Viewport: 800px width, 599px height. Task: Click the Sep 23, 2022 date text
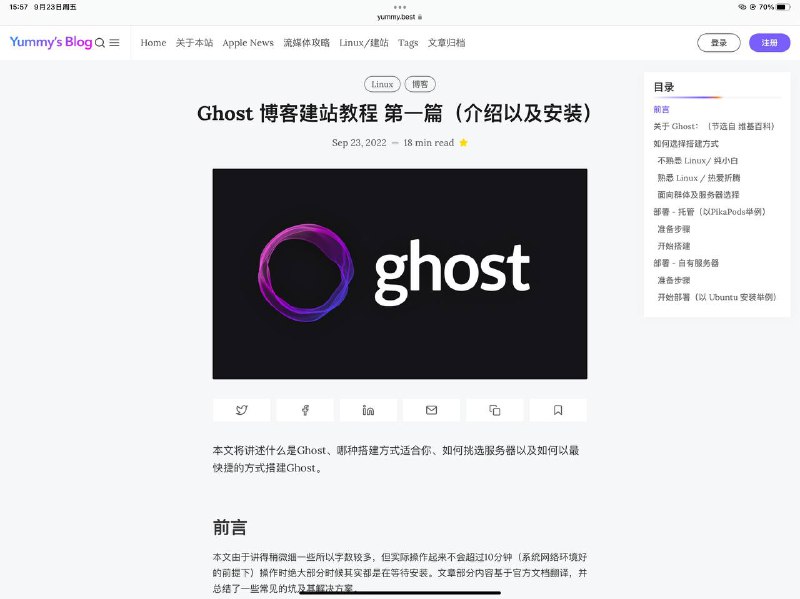point(359,143)
